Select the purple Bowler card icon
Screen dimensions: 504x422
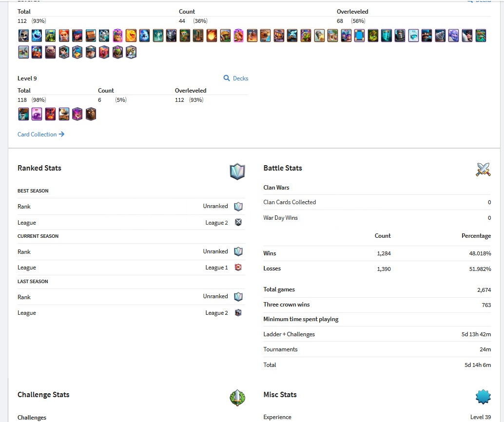(453, 36)
